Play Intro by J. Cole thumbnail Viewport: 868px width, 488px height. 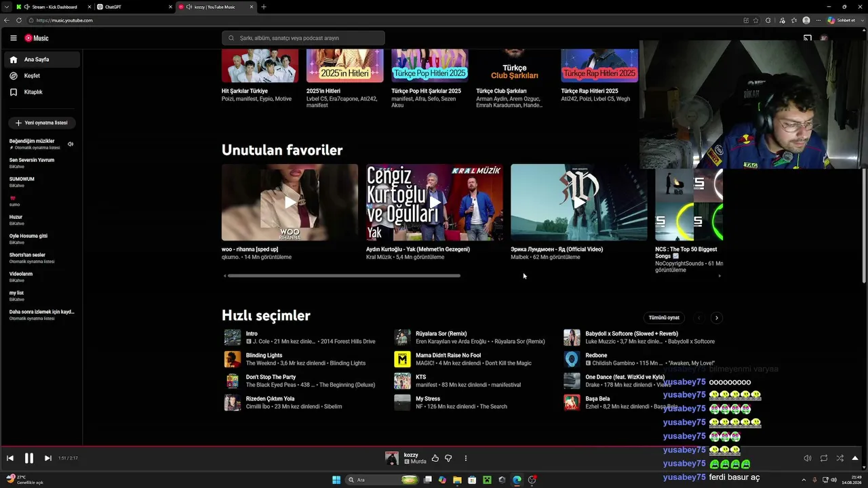[233, 338]
